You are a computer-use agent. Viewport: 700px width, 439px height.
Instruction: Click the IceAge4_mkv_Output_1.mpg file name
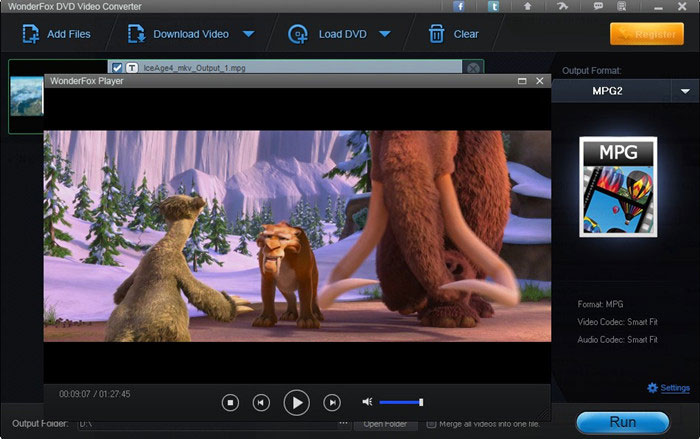194,68
